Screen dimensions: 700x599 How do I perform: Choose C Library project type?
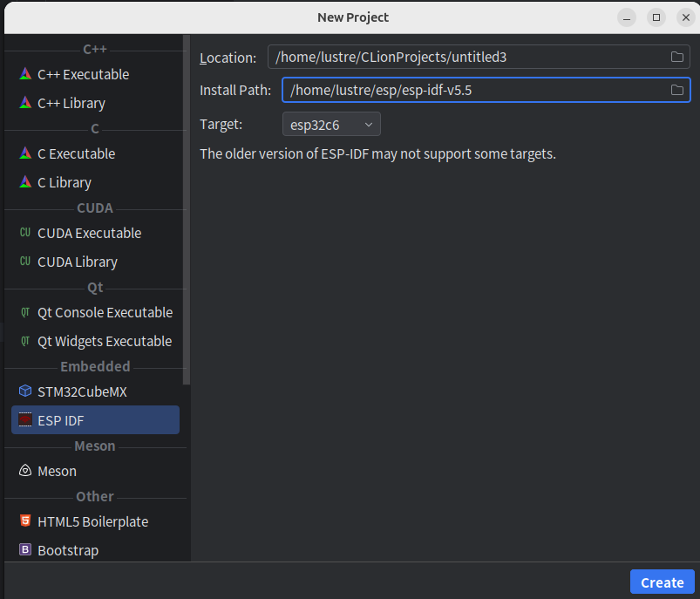[64, 182]
